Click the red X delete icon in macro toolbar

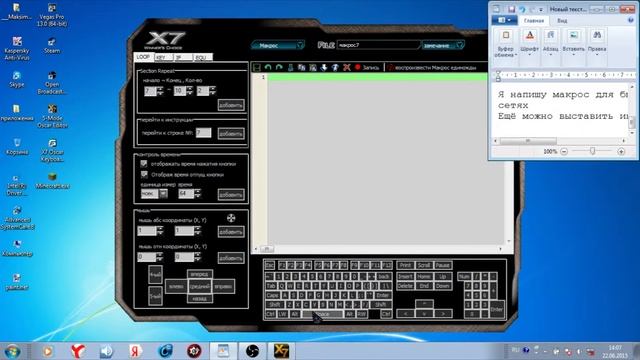point(347,67)
